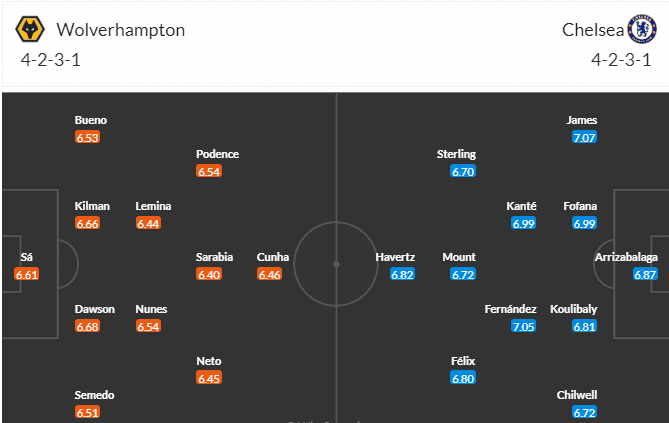Select player Sarabia in midfield
Image resolution: width=669 pixels, height=423 pixels.
214,257
